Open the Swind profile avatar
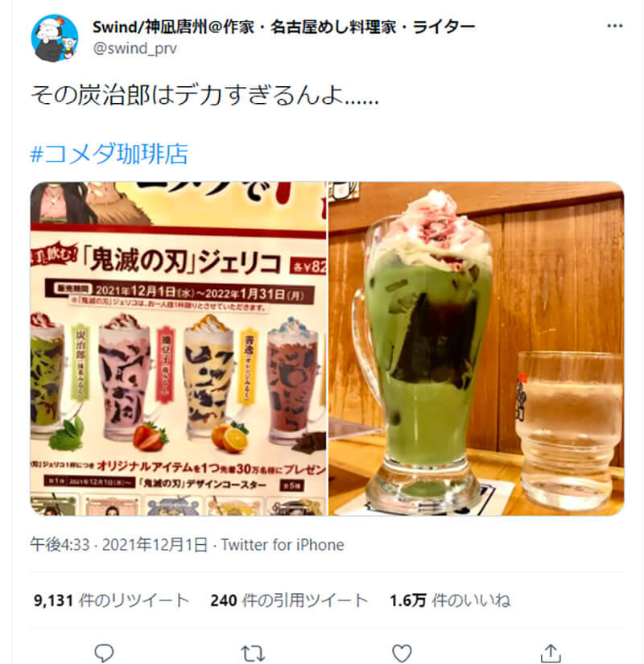The width and height of the screenshot is (644, 664). coord(54,38)
